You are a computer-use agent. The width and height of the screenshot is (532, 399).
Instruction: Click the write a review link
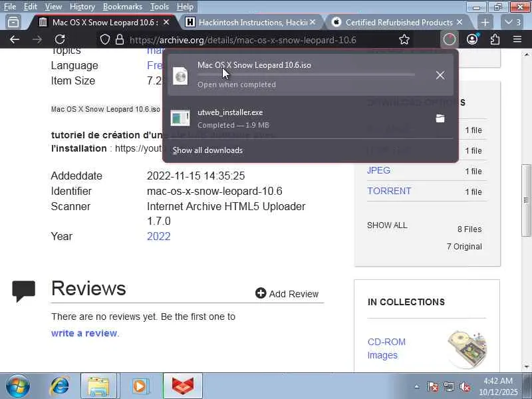click(x=84, y=333)
